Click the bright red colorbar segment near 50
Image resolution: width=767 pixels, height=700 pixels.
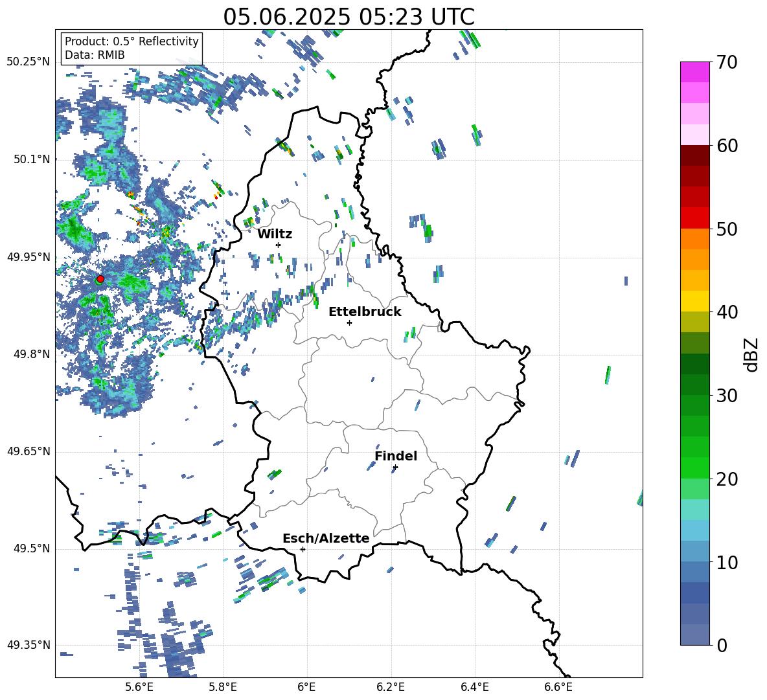point(694,218)
